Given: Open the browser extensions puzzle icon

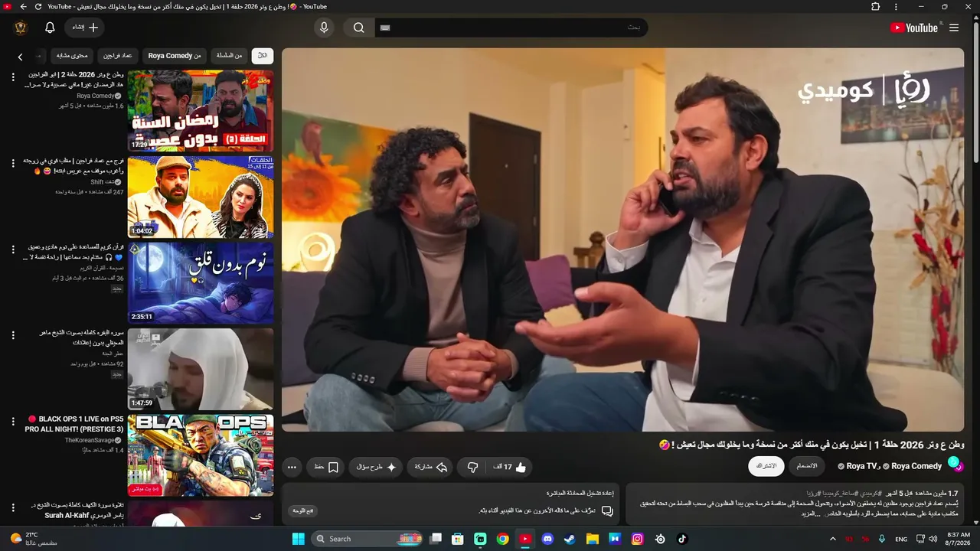Looking at the screenshot, I should point(876,7).
